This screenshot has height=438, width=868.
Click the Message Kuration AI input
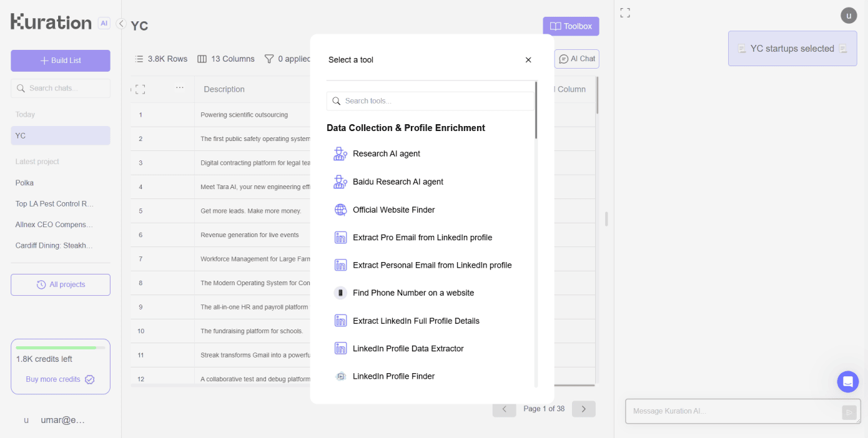[x=734, y=411]
